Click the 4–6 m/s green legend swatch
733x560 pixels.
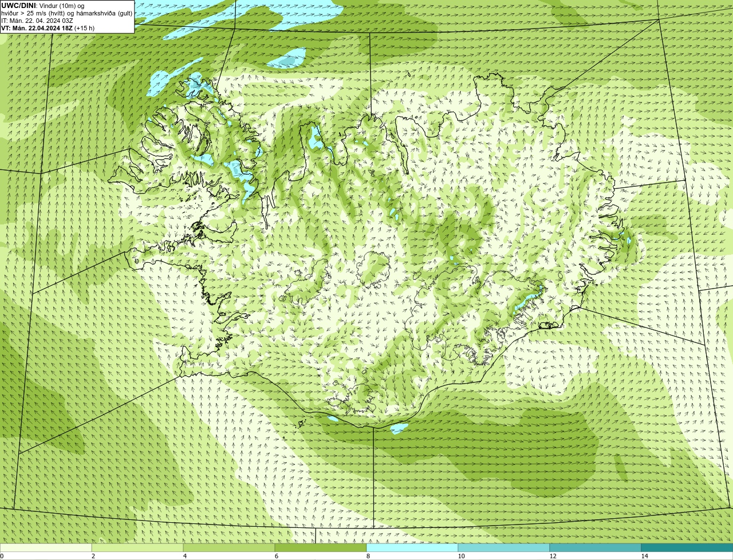(229, 547)
